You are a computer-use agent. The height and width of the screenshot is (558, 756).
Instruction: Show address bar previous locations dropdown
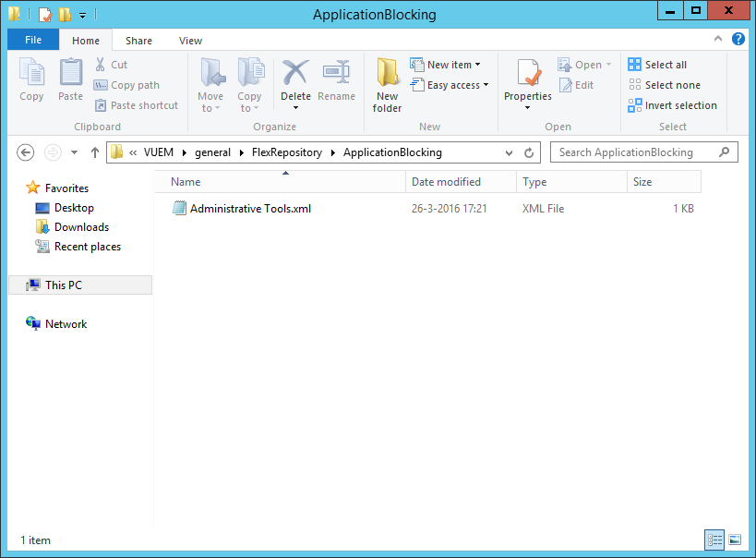pyautogui.click(x=509, y=153)
